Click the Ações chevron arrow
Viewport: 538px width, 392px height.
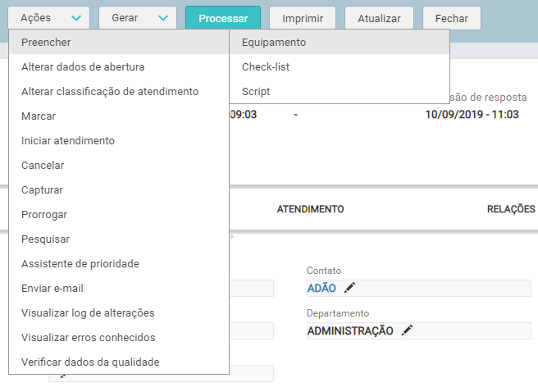pyautogui.click(x=76, y=18)
